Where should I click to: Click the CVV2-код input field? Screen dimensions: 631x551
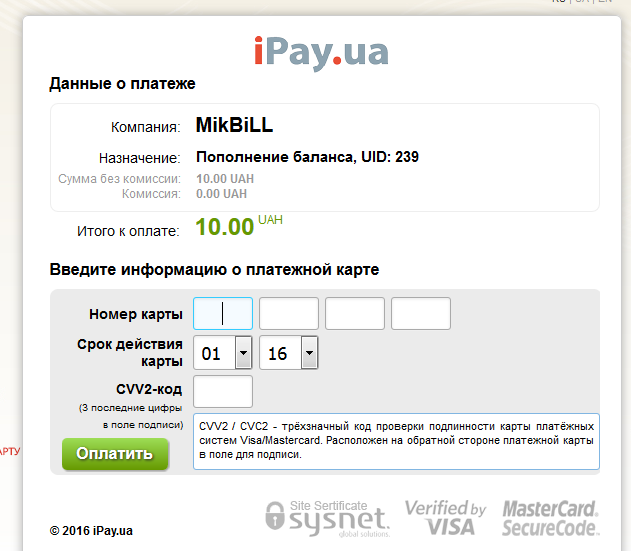pyautogui.click(x=223, y=392)
